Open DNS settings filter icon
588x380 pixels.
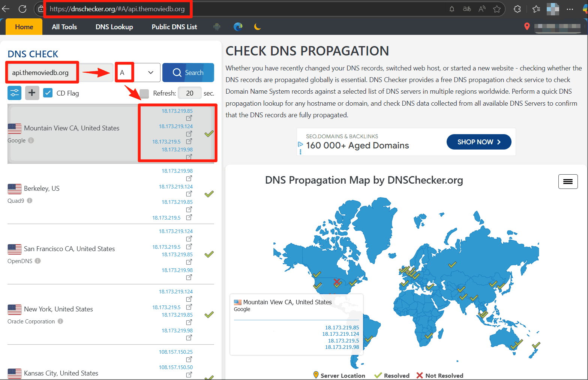[14, 93]
